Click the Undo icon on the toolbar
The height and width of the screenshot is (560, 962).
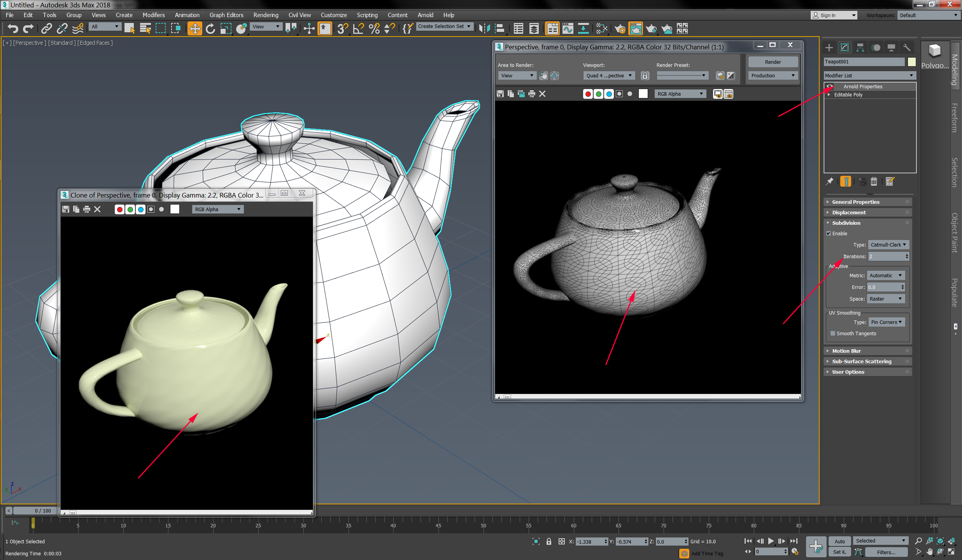12,28
